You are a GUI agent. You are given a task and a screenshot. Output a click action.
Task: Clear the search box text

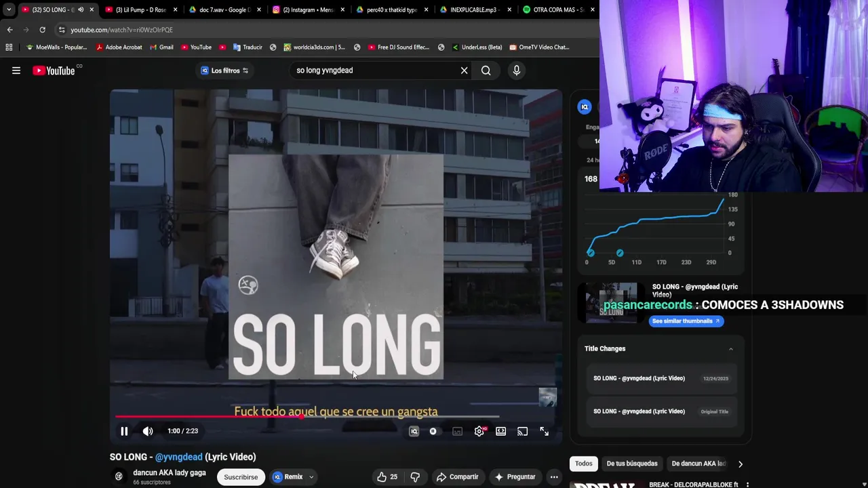tap(464, 70)
